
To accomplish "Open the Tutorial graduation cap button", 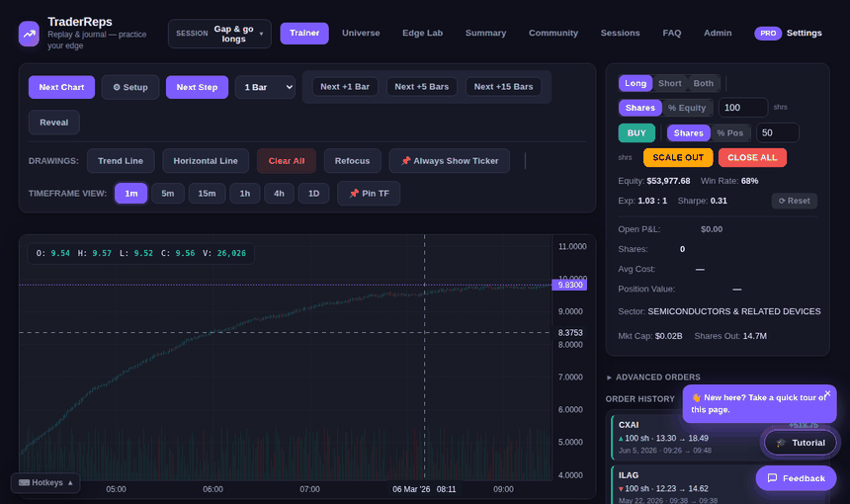I will (x=801, y=443).
